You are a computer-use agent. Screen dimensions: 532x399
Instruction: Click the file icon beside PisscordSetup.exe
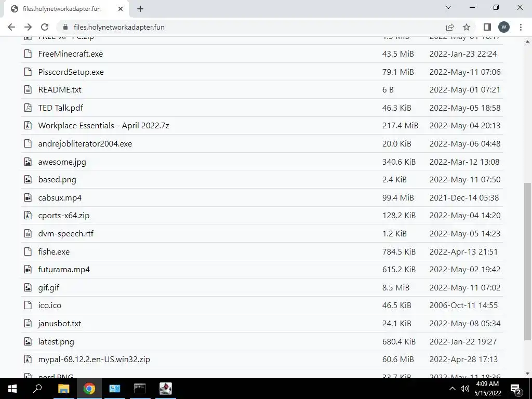tap(28, 72)
